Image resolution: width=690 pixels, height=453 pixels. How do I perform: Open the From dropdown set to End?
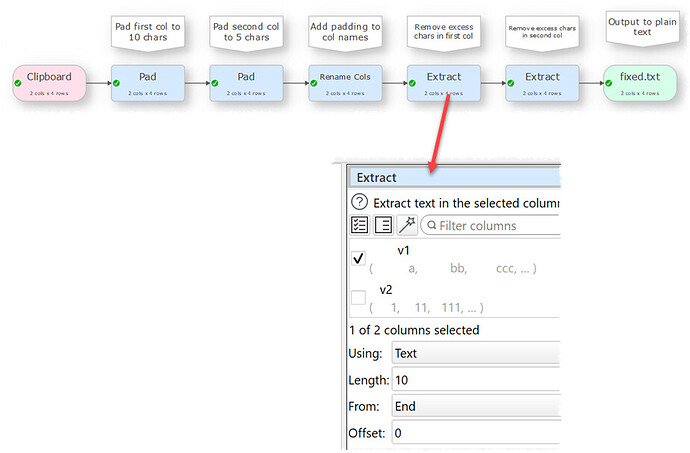[476, 406]
